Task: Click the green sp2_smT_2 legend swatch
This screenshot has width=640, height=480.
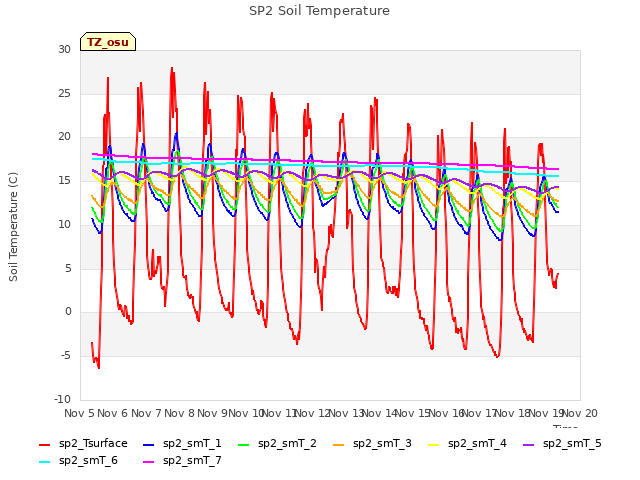Action: point(244,444)
